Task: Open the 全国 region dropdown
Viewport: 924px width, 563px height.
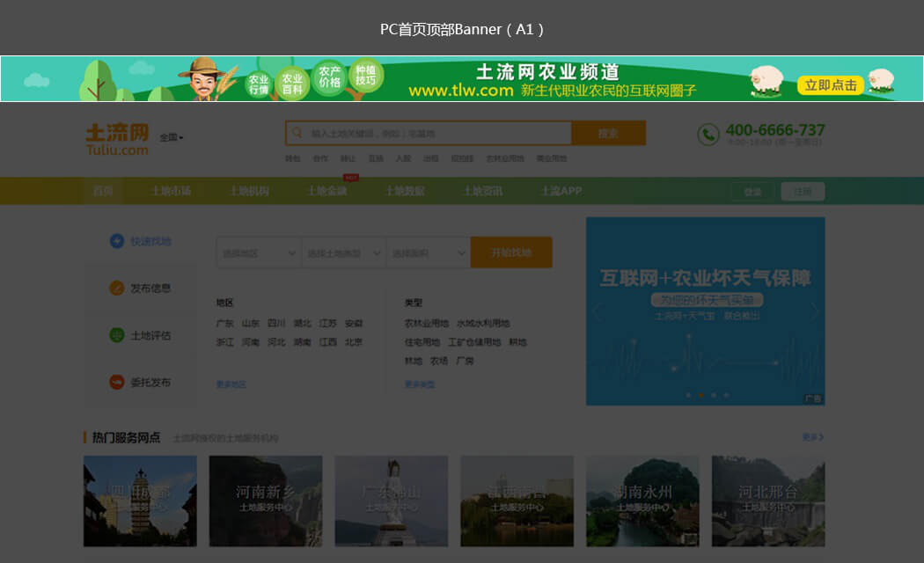Action: (x=172, y=137)
